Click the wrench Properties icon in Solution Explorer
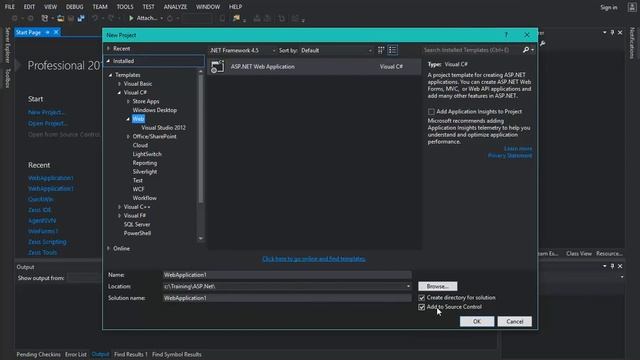The height and width of the screenshot is (360, 640). tap(543, 44)
